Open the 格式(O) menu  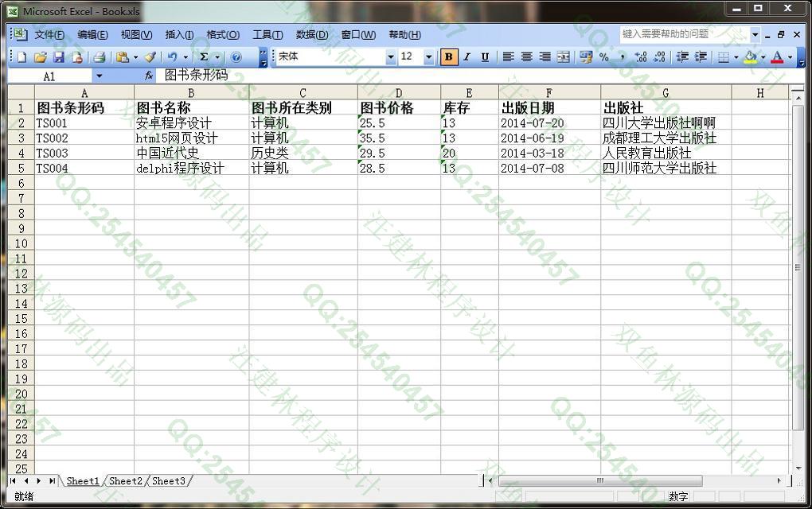tap(223, 35)
